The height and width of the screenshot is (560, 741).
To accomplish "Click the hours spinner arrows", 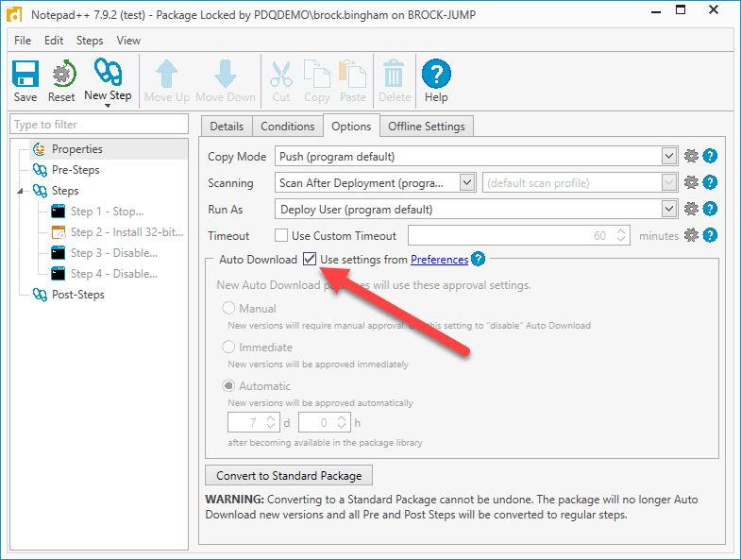I will 342,422.
